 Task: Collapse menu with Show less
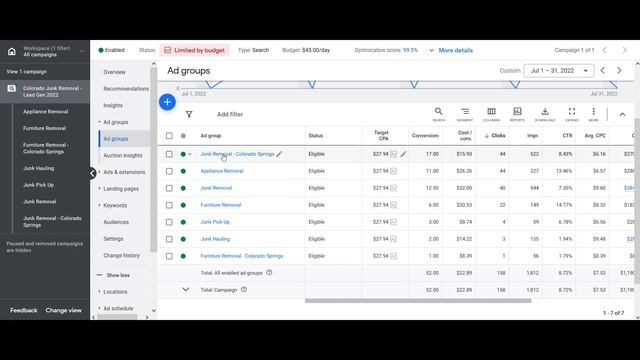coord(113,275)
